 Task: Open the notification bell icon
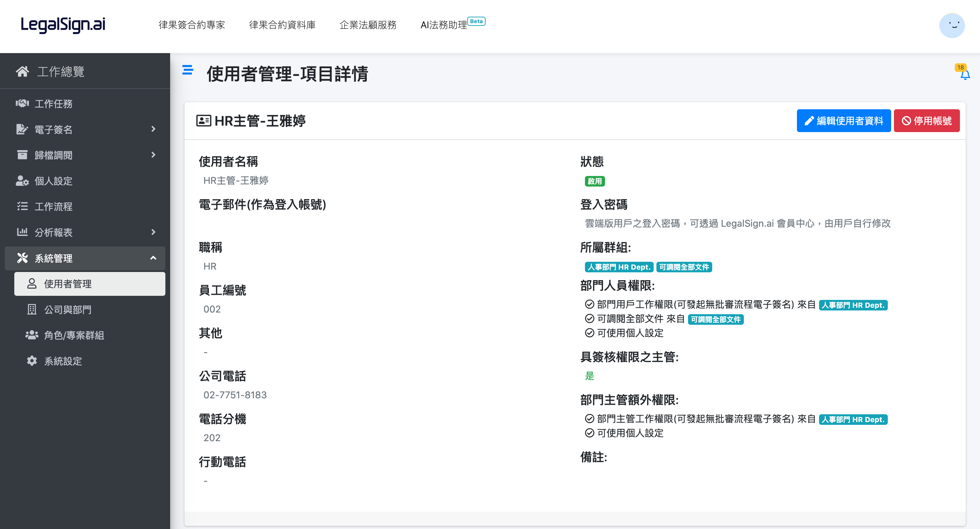tap(965, 75)
